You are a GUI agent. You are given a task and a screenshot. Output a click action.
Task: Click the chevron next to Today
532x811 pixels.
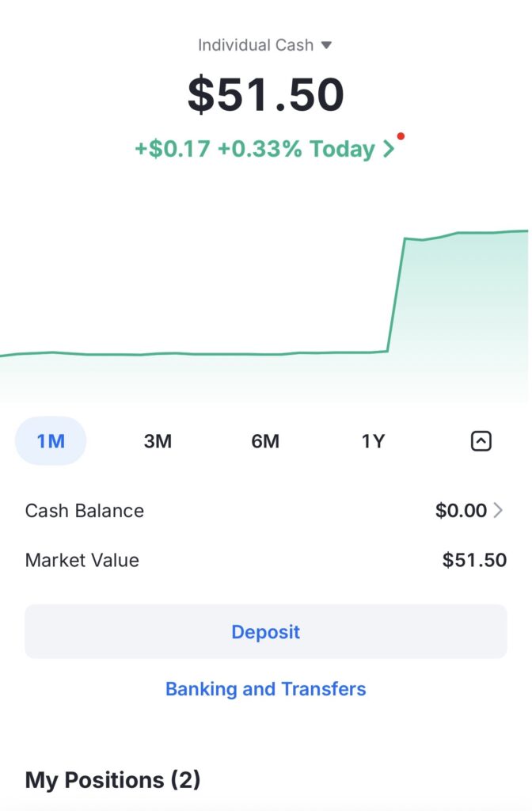[x=388, y=149]
